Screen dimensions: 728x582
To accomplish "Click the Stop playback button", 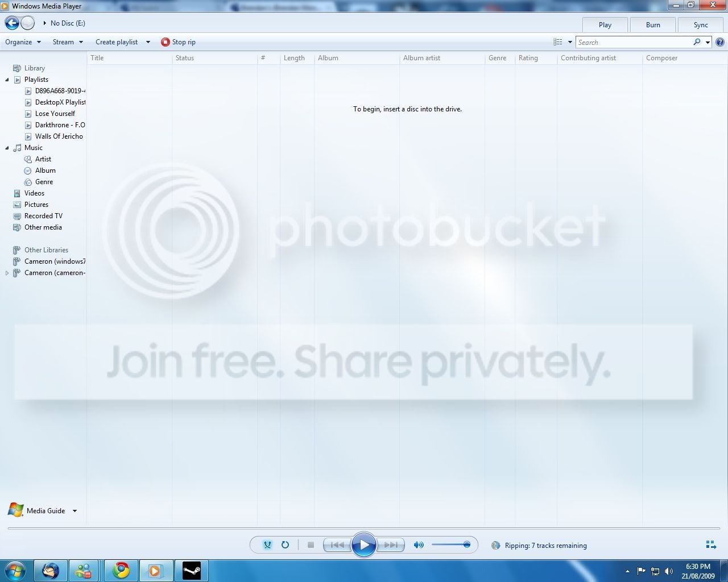I will click(x=311, y=545).
